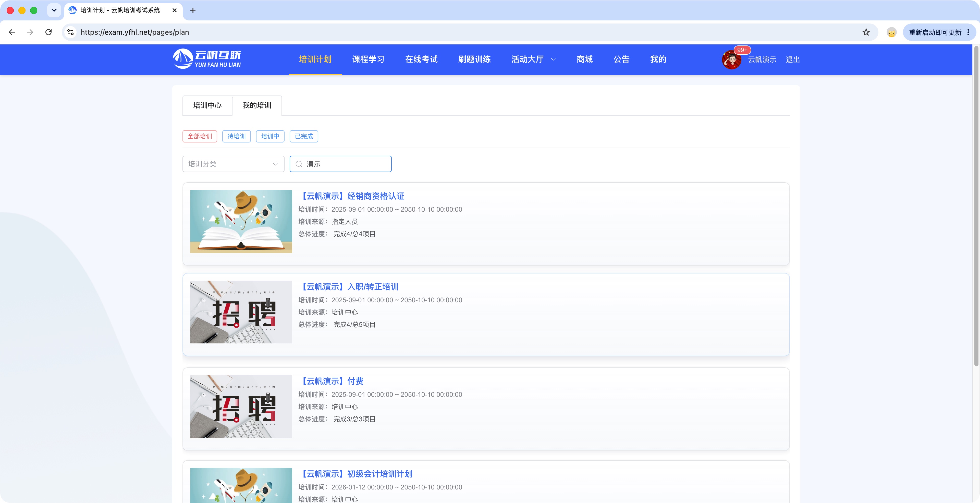
Task: Switch to the 我的培训 tab
Action: coord(257,105)
